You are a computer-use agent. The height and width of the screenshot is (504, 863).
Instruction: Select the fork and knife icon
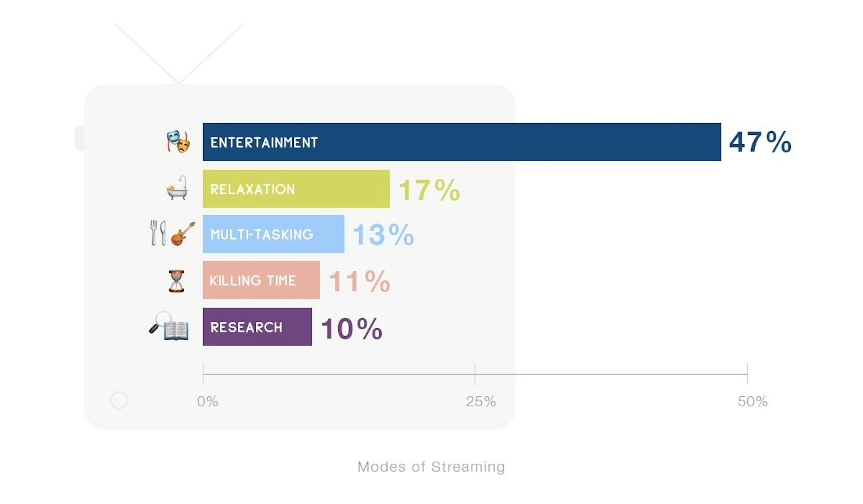[x=158, y=233]
